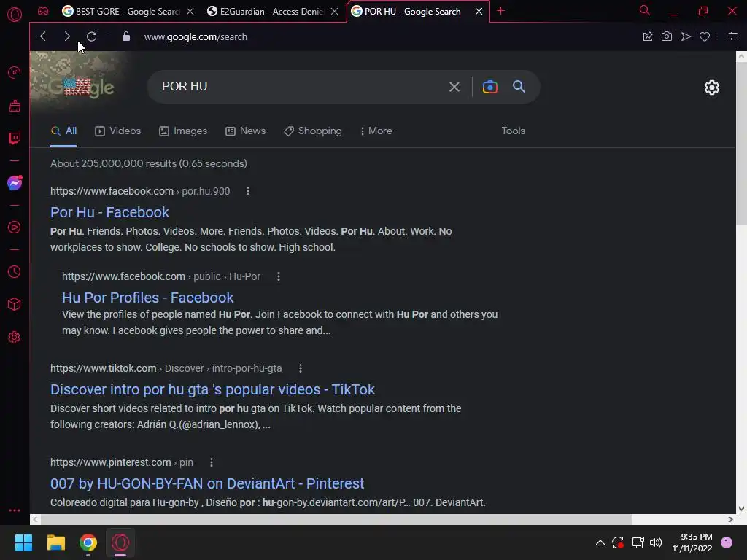The image size is (747, 560).
Task: Open 007 by HU-GON-BY-FAN Pinterest result
Action: coord(207,483)
